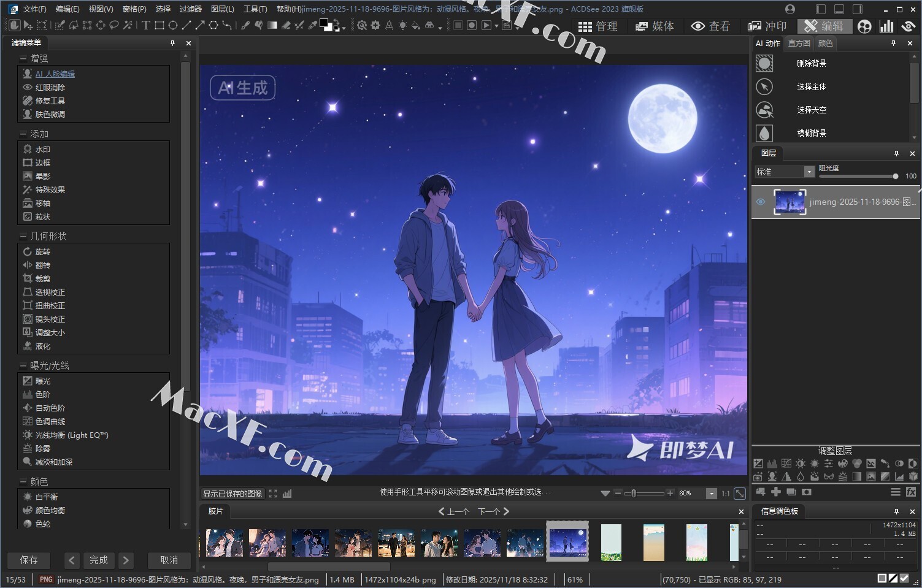Image resolution: width=922 pixels, height=588 pixels.
Task: Open the 60% zoom level dropdown
Action: click(x=712, y=494)
